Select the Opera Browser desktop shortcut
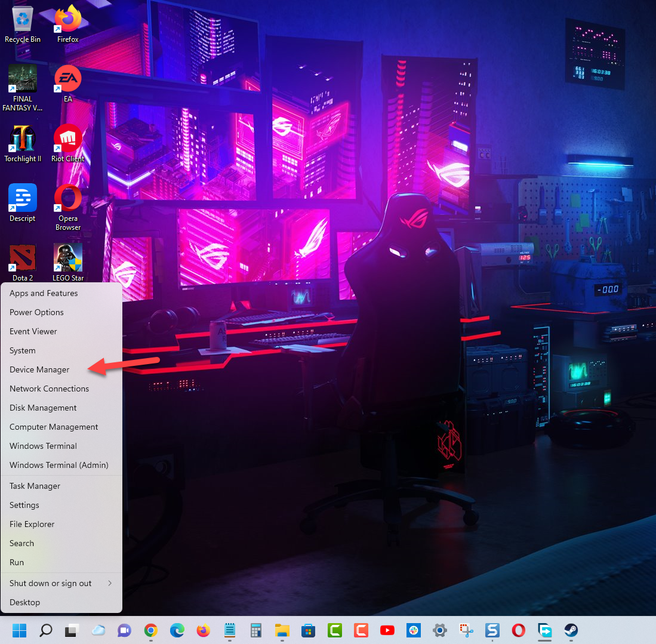This screenshot has width=656, height=644. [x=68, y=208]
